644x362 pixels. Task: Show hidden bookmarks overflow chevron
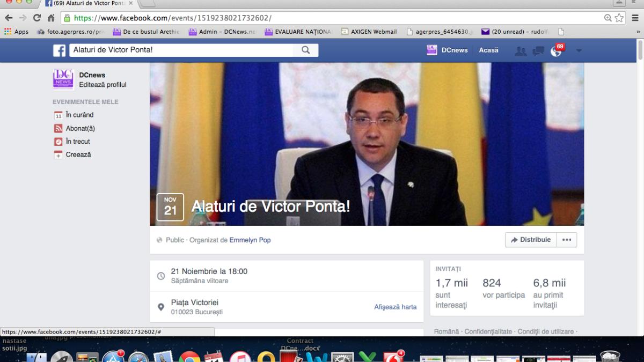[x=638, y=32]
